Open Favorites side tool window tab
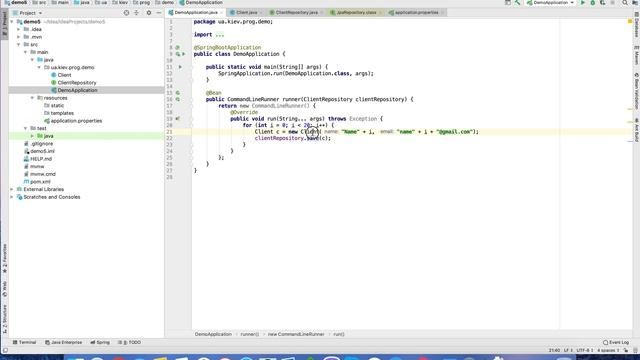This screenshot has width=640, height=360. (x=4, y=258)
